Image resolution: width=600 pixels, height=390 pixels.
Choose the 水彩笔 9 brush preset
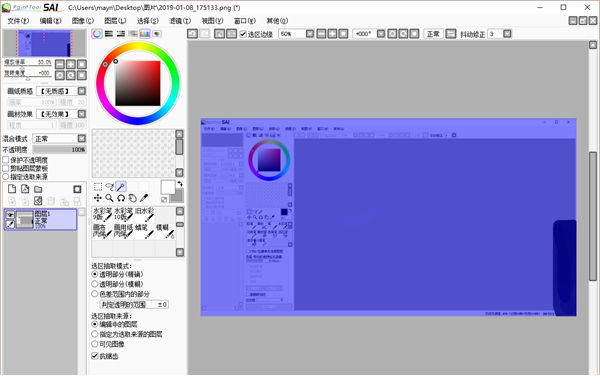(x=102, y=214)
